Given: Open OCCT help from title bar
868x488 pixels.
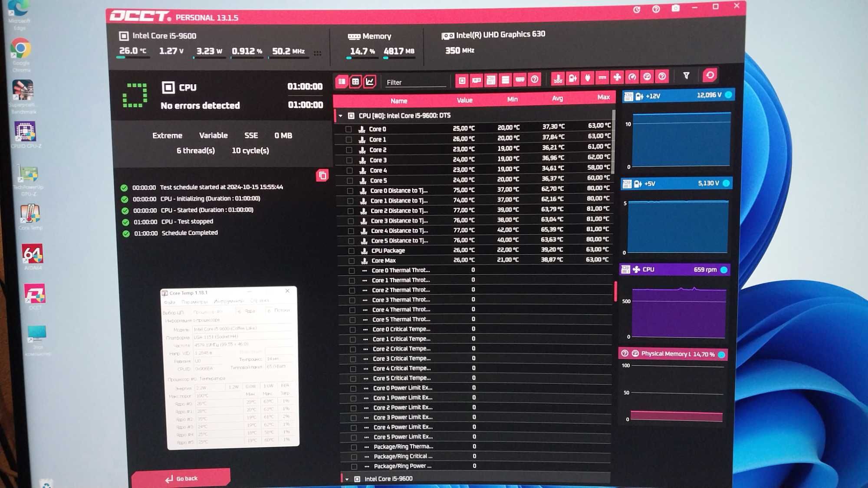Looking at the screenshot, I should click(656, 9).
